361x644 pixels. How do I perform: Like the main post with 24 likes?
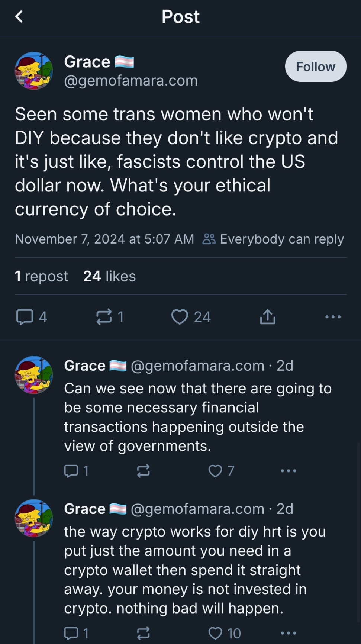180,317
